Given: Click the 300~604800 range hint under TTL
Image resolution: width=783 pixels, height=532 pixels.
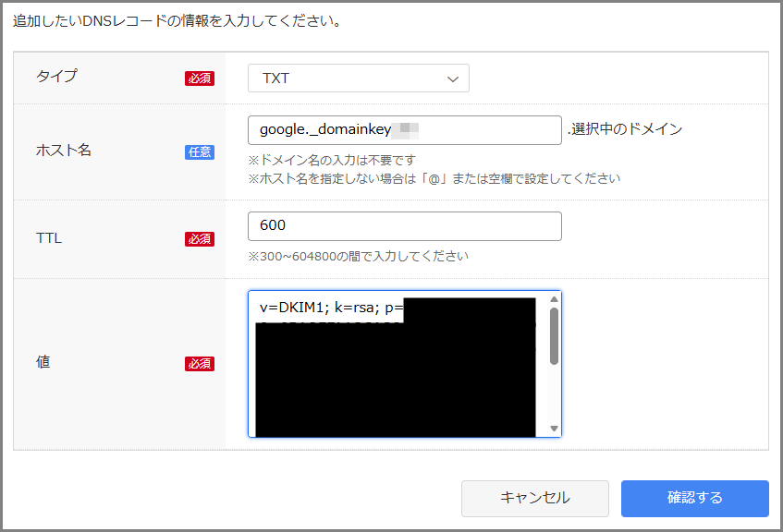Looking at the screenshot, I should (358, 256).
